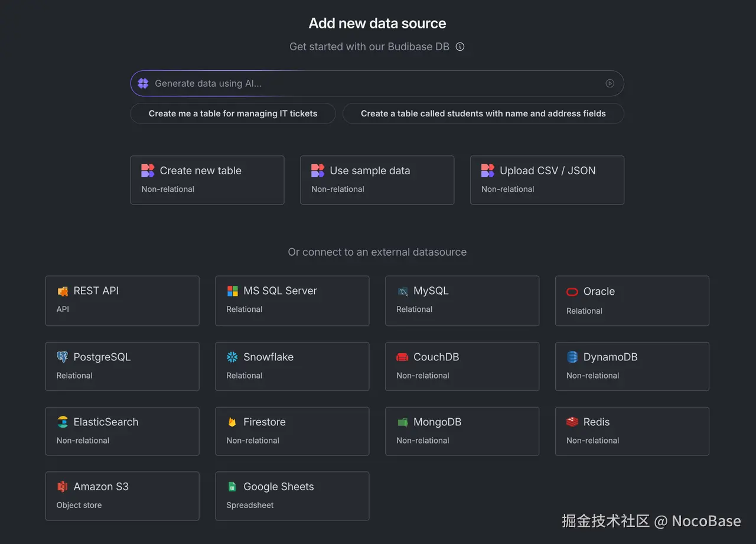The width and height of the screenshot is (756, 544).
Task: Select the students table prompt suggestion
Action: tap(483, 113)
